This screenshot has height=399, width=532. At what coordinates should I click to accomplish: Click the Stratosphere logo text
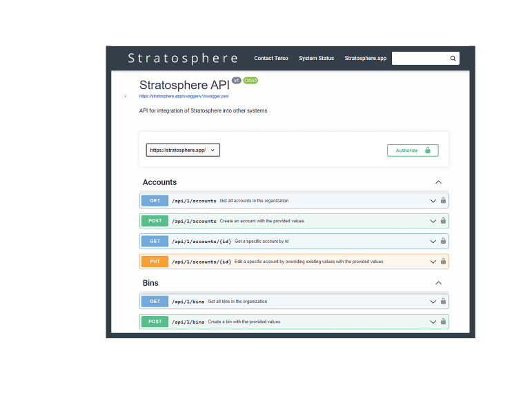tap(183, 59)
